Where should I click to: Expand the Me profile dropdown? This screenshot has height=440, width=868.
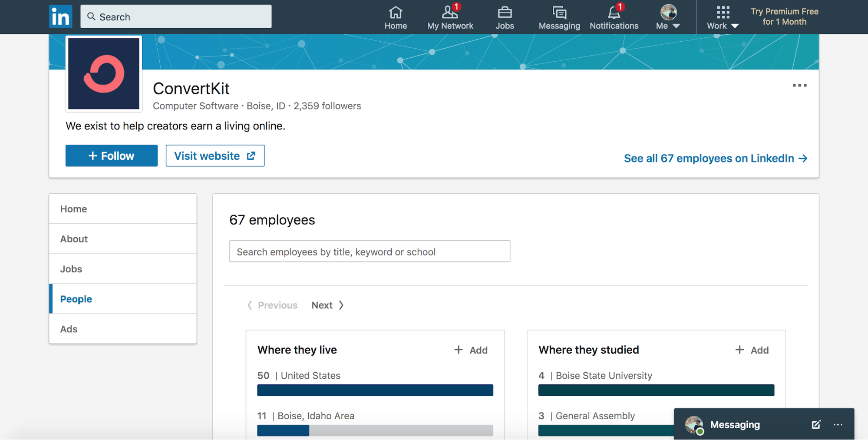(x=668, y=17)
